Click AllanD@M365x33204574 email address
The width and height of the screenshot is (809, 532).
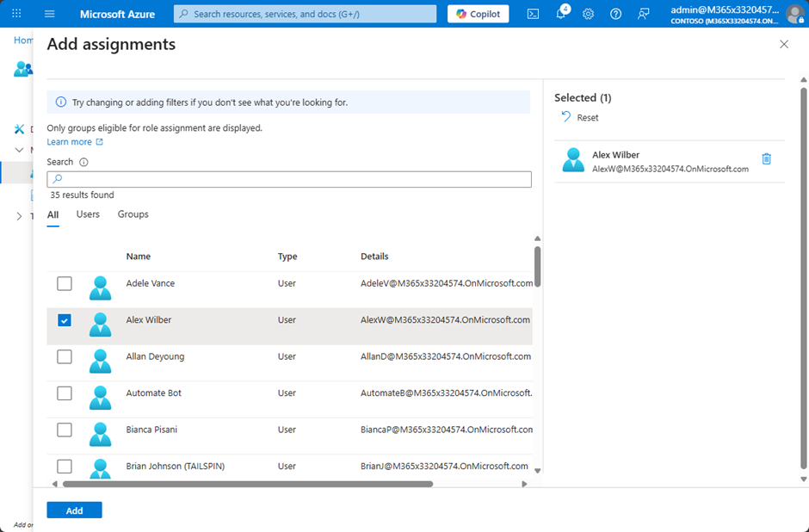tap(446, 356)
